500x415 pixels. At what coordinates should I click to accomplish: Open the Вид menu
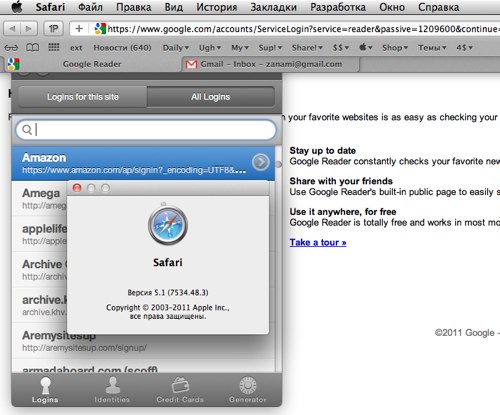point(174,7)
